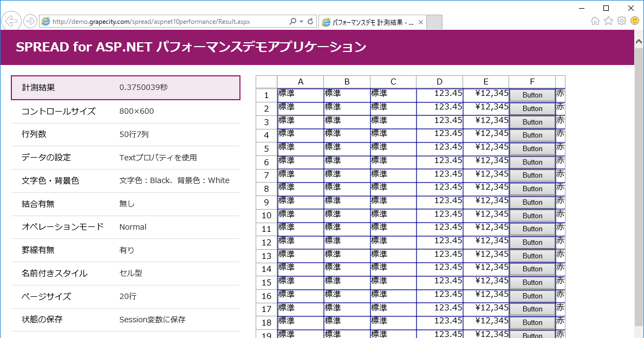Click the SPREAD for ASP.NET page title

[191, 47]
